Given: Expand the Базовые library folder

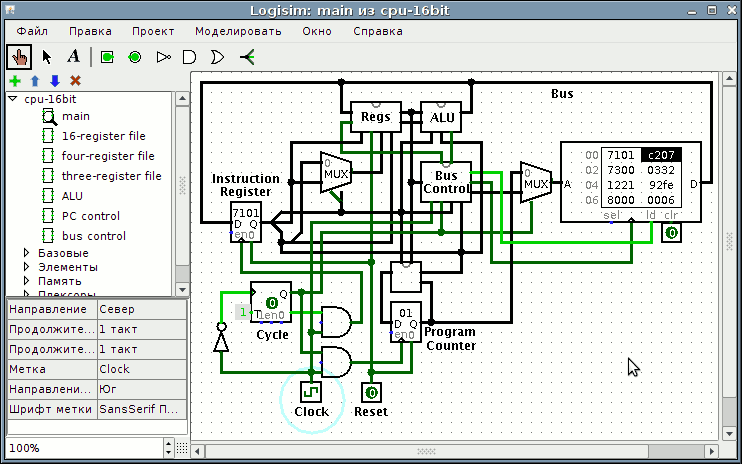Looking at the screenshot, I should click(x=27, y=253).
